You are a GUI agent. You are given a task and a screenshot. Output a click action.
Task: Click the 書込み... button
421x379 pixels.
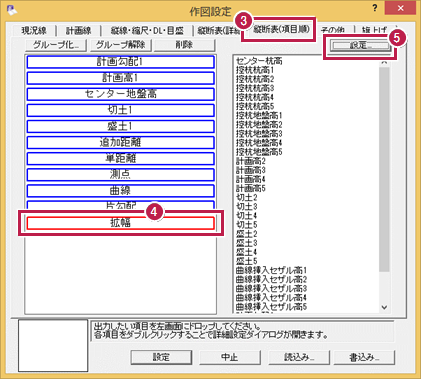click(x=364, y=357)
